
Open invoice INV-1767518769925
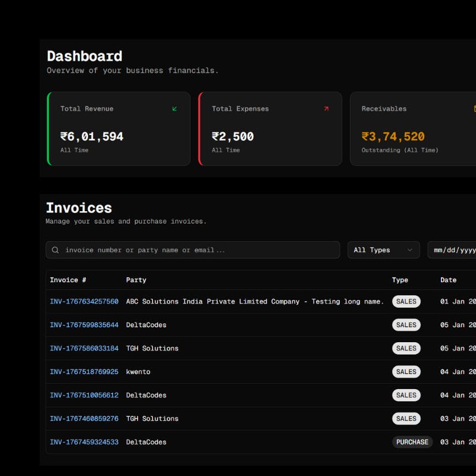(84, 371)
